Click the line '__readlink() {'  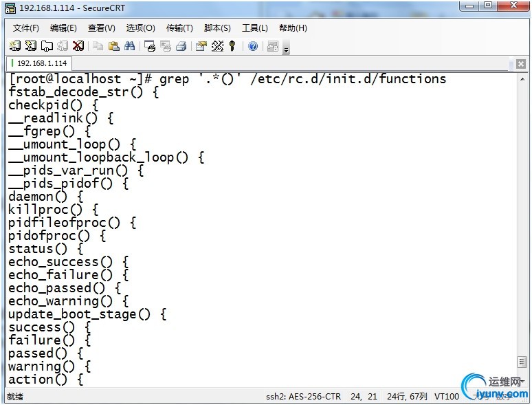pos(60,118)
